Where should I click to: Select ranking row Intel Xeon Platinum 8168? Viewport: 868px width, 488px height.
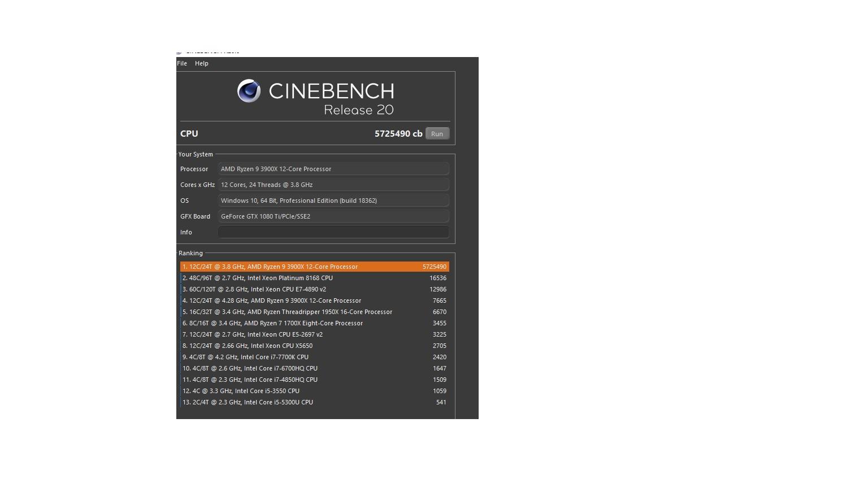pos(315,278)
